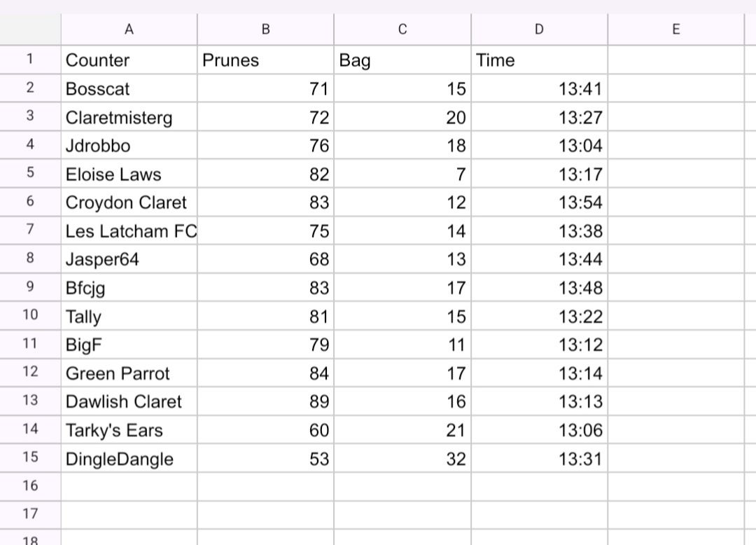Click the Bosscat name cell

[129, 89]
